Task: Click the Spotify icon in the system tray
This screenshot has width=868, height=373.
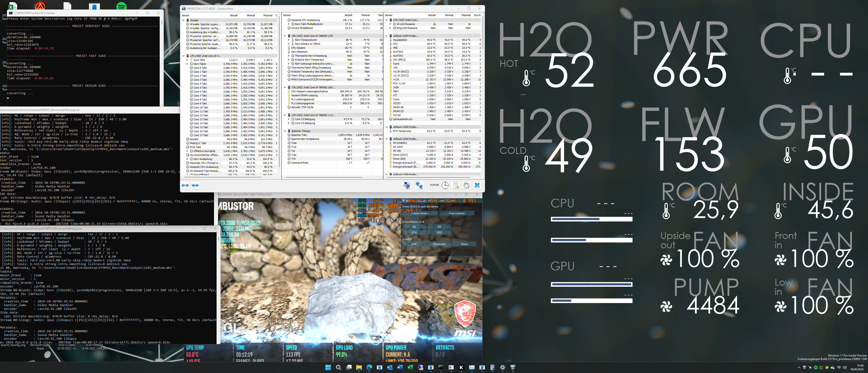Action: click(x=816, y=367)
